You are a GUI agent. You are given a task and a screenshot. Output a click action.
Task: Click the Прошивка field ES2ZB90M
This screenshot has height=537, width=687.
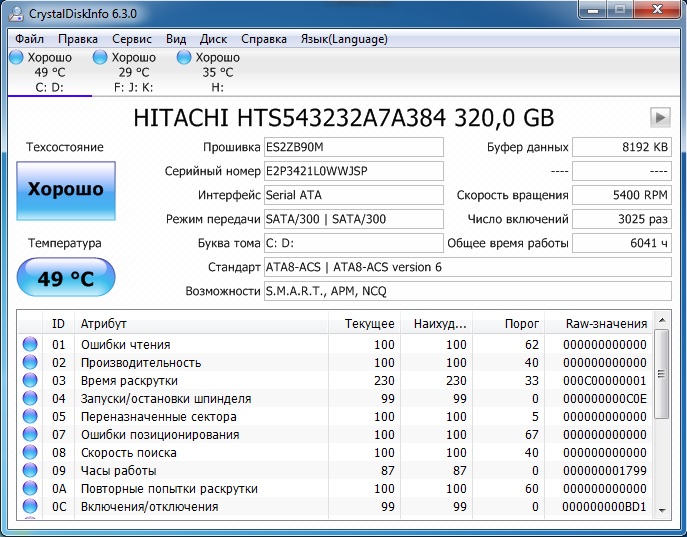point(354,147)
